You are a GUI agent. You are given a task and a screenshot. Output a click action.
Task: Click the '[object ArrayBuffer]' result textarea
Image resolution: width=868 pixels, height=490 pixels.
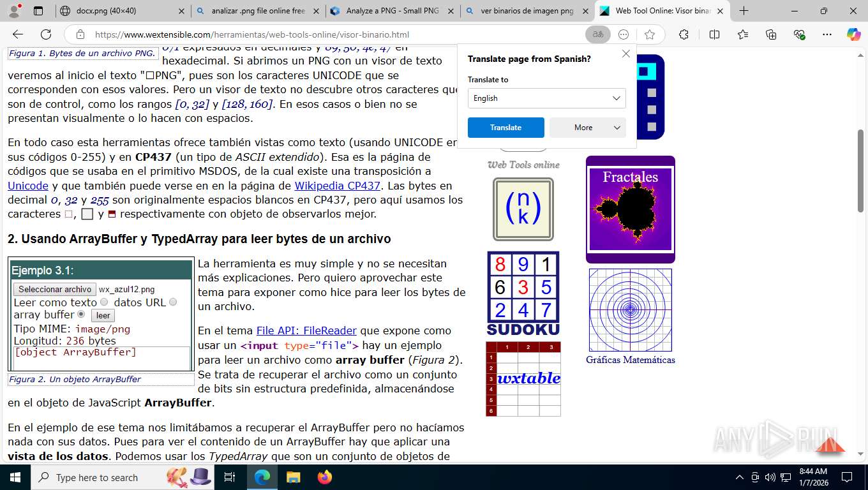tap(102, 357)
